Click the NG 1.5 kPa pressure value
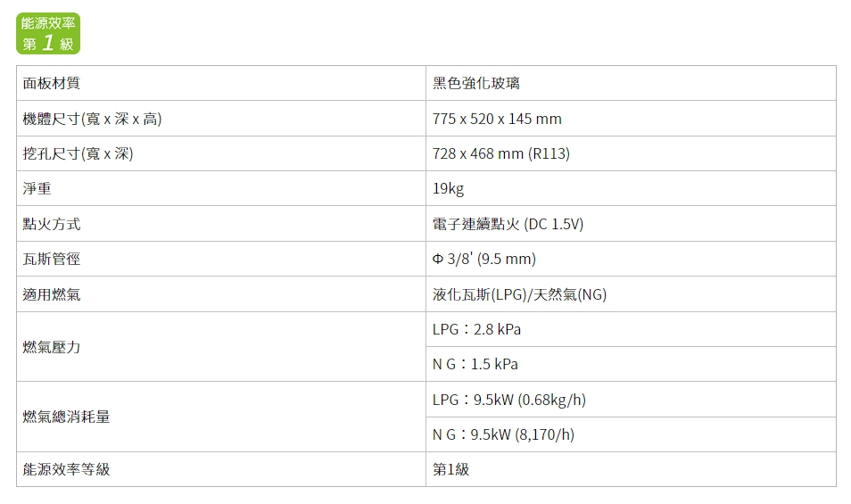851x504 pixels. 475,364
